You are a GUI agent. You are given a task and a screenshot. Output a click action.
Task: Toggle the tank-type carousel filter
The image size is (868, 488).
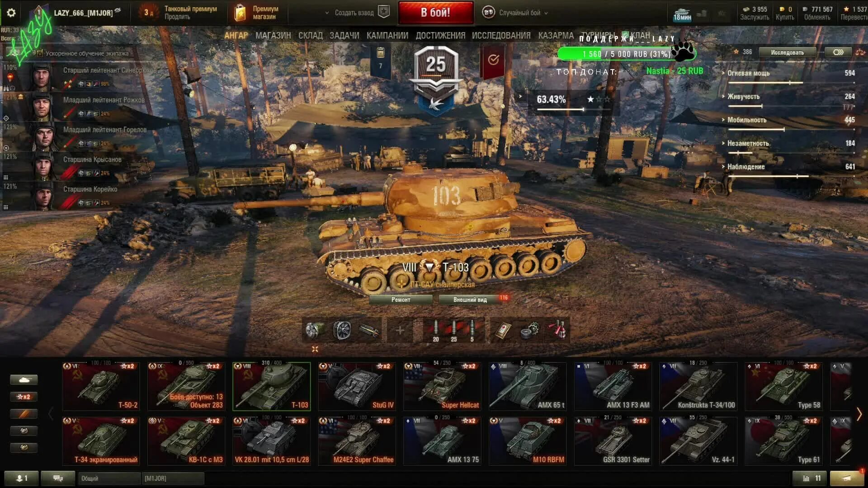click(24, 380)
